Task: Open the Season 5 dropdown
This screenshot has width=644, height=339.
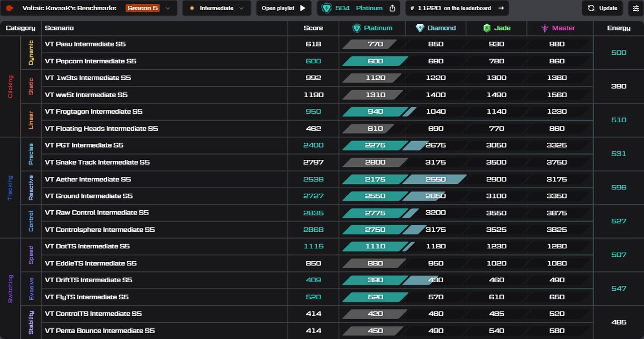Action: click(x=149, y=8)
